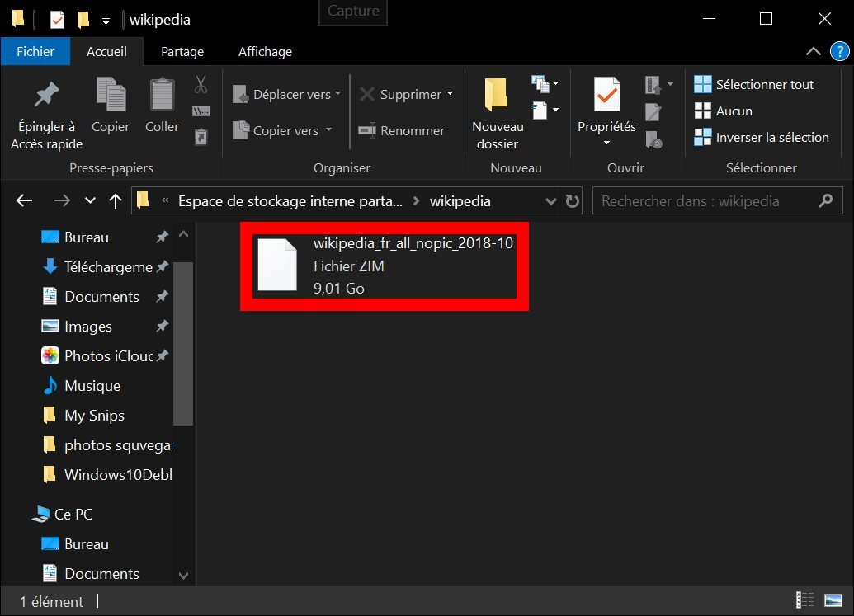
Task: Open the Affichage ribbon tab
Action: click(265, 51)
